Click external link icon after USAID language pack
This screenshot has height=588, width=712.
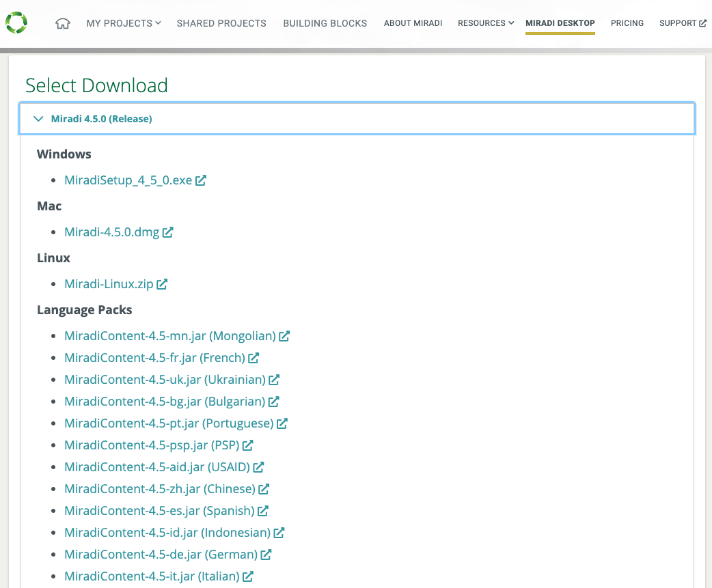click(258, 467)
